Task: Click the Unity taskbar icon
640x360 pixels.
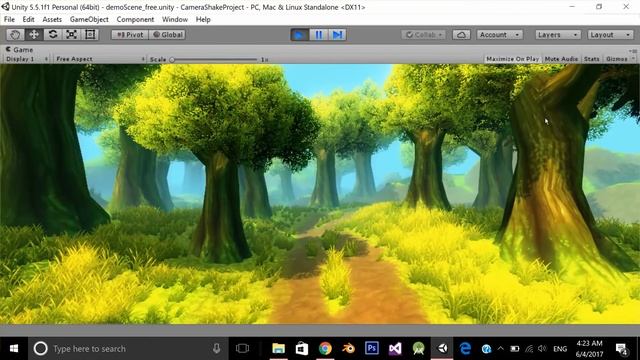Action: [442, 349]
